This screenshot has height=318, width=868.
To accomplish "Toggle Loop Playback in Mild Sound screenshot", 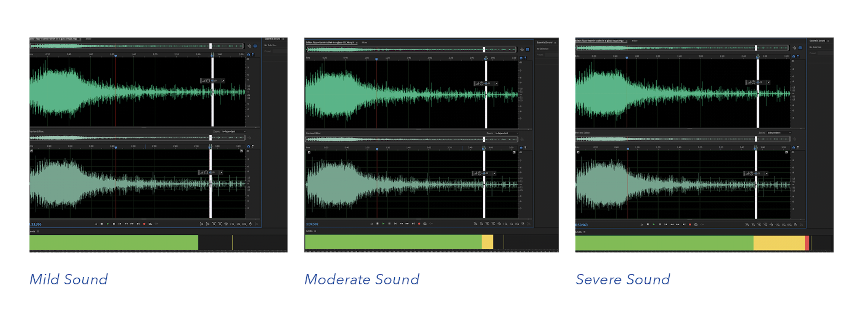I will (x=150, y=224).
